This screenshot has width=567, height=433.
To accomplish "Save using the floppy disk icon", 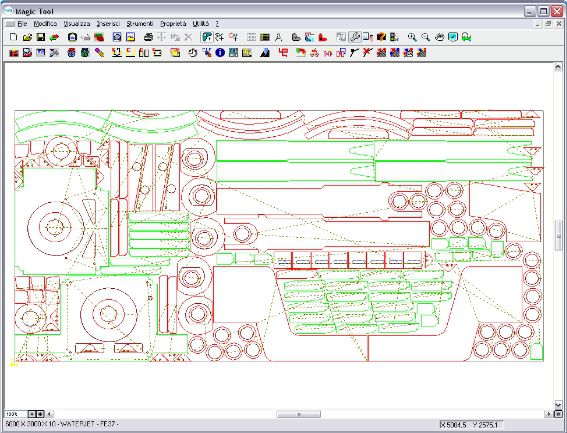I will coord(41,37).
